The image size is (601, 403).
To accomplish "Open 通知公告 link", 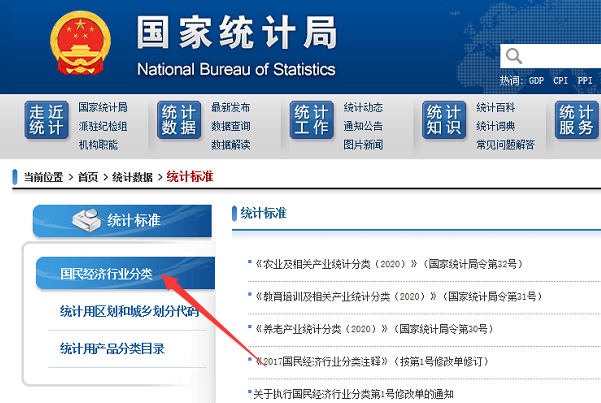I will coord(363,126).
